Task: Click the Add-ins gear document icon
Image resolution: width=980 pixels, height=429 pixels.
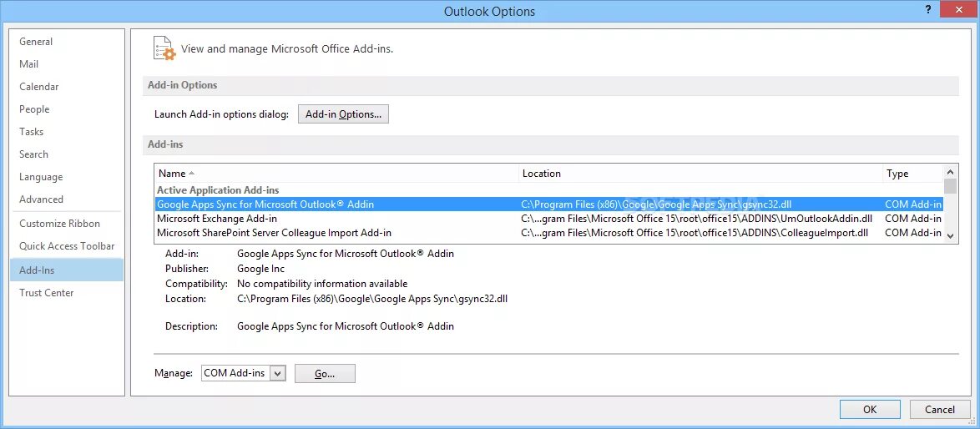Action: (x=164, y=48)
